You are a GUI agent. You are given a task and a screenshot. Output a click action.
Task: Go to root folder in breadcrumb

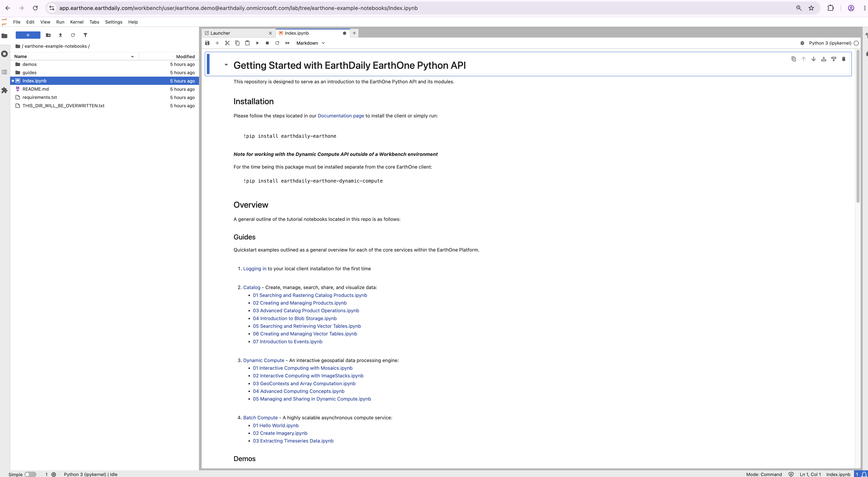[18, 46]
